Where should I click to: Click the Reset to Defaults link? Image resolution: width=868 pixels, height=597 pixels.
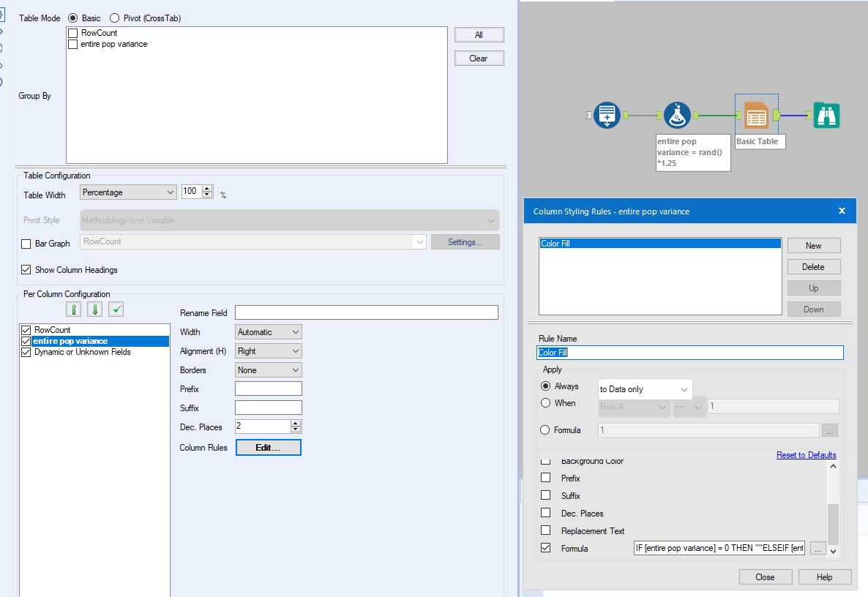tap(806, 454)
